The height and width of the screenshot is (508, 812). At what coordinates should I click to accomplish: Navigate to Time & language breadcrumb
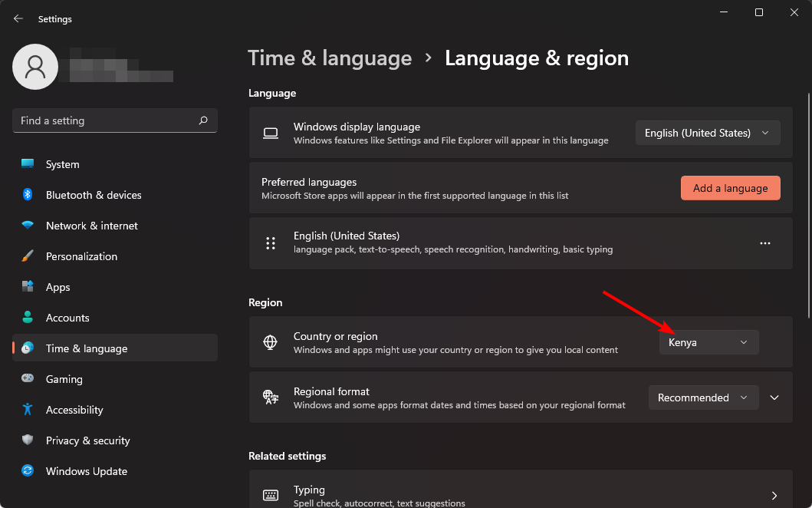(330, 58)
